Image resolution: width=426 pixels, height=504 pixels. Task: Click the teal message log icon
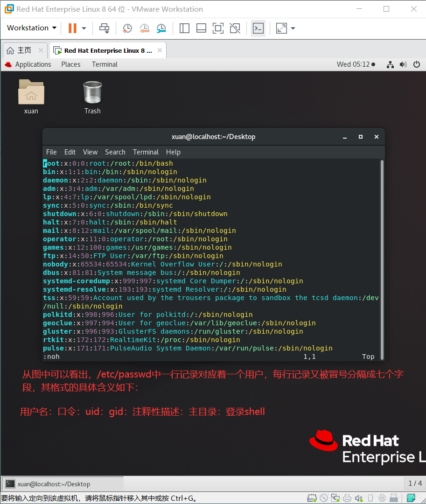pyautogui.click(x=411, y=498)
